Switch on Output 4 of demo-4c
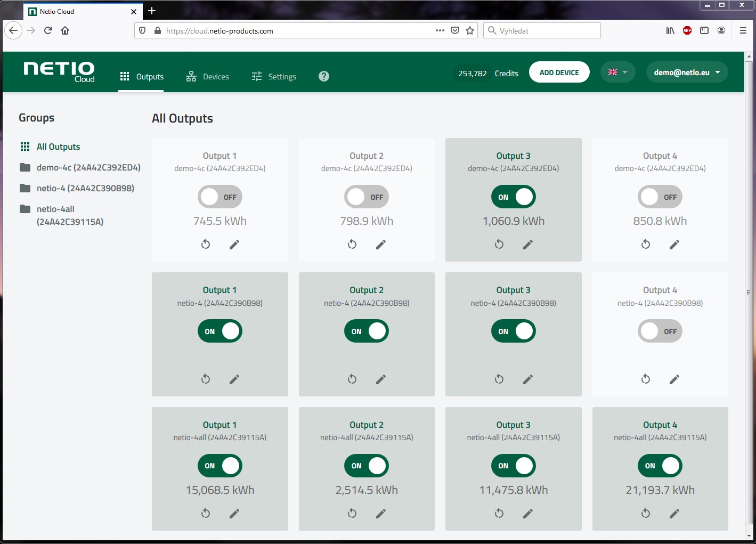The image size is (756, 544). click(x=660, y=197)
